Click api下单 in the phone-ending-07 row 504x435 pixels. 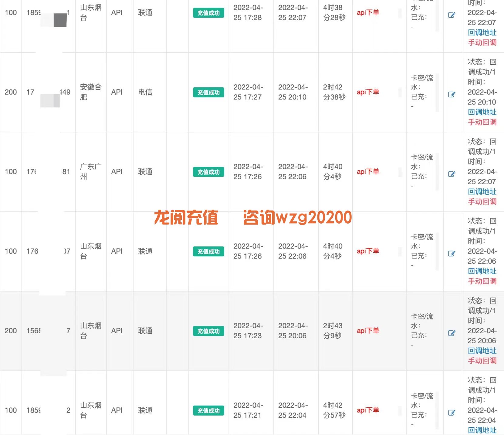(368, 251)
